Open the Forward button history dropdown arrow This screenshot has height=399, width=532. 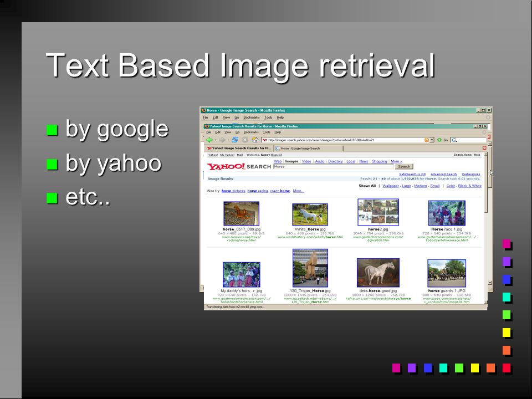point(228,140)
